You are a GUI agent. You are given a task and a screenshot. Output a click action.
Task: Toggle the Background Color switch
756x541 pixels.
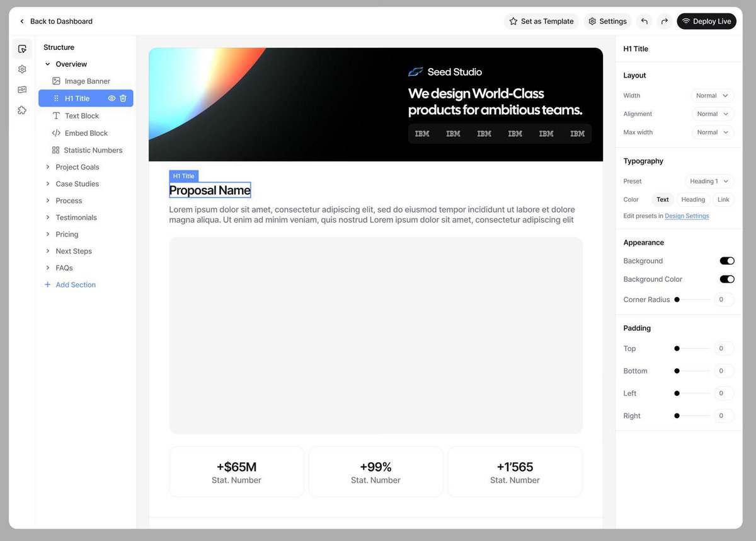pyautogui.click(x=727, y=279)
